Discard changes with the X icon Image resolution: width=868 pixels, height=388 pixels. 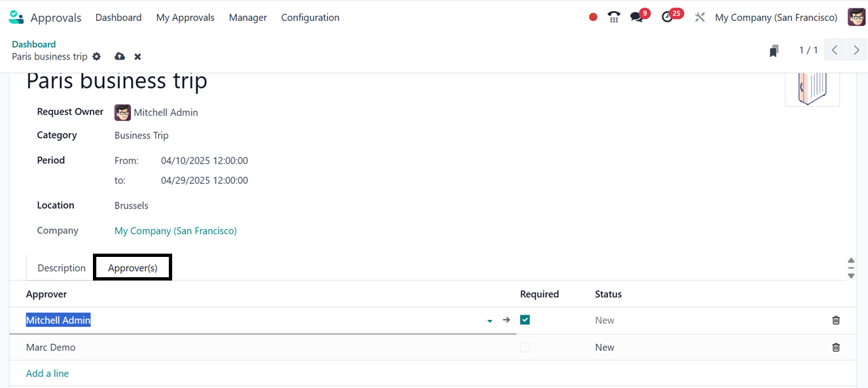click(137, 57)
